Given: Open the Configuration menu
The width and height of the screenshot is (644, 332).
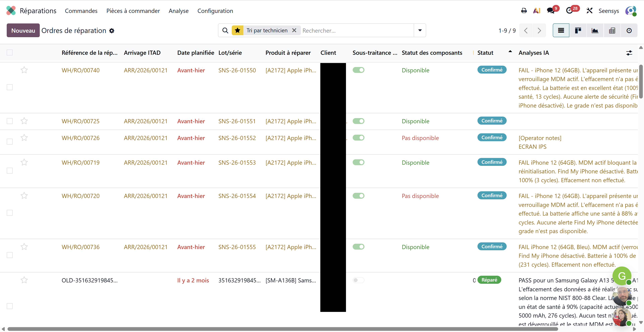Looking at the screenshot, I should [215, 11].
